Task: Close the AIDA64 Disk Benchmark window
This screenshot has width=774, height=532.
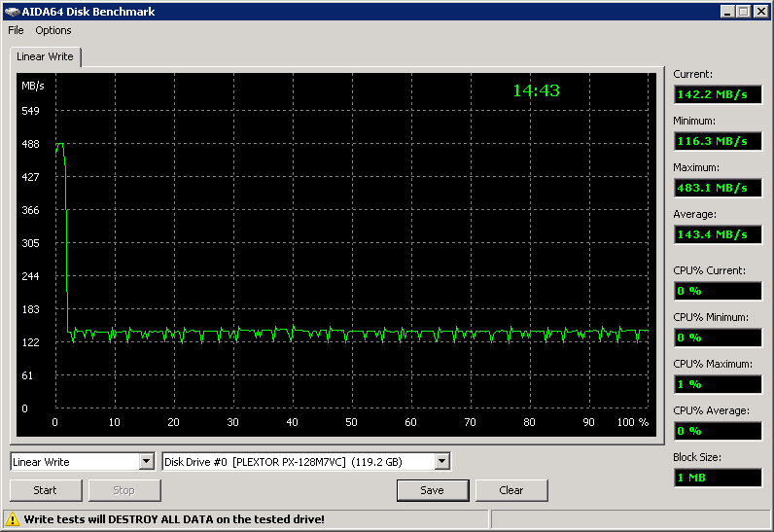Action: tap(760, 12)
